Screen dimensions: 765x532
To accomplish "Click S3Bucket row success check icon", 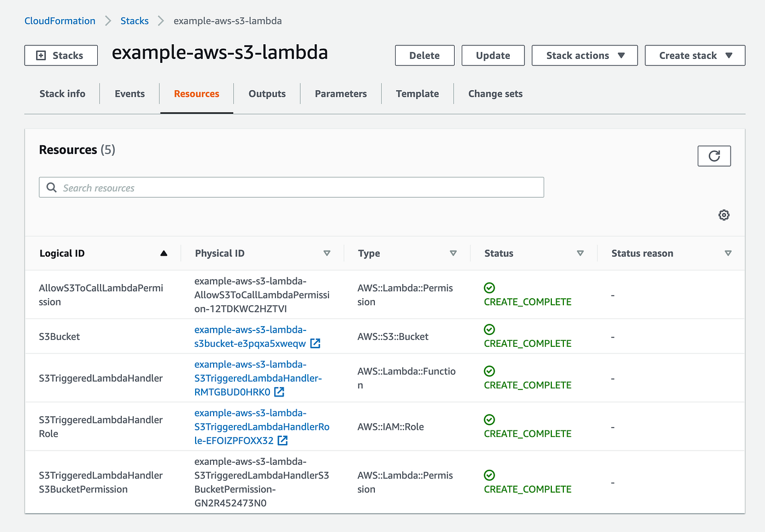I will [x=490, y=329].
